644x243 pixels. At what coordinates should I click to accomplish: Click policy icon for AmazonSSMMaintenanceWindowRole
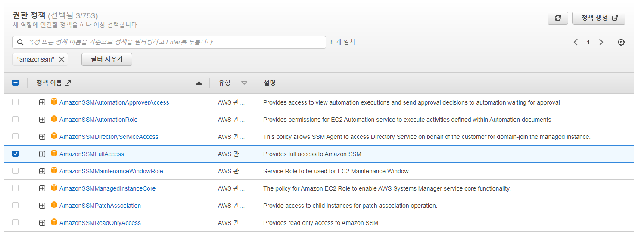(54, 171)
